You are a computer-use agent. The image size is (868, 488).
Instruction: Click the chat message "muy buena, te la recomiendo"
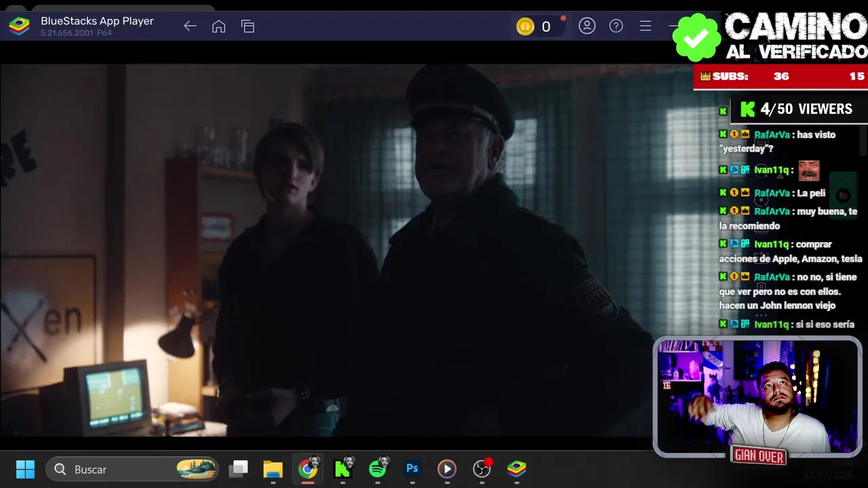(788, 218)
